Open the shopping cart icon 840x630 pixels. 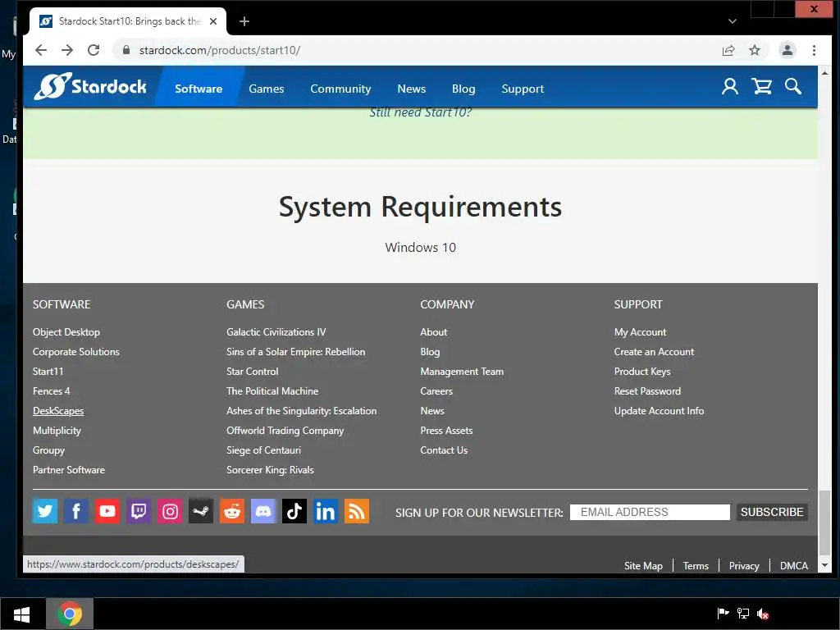pos(762,86)
